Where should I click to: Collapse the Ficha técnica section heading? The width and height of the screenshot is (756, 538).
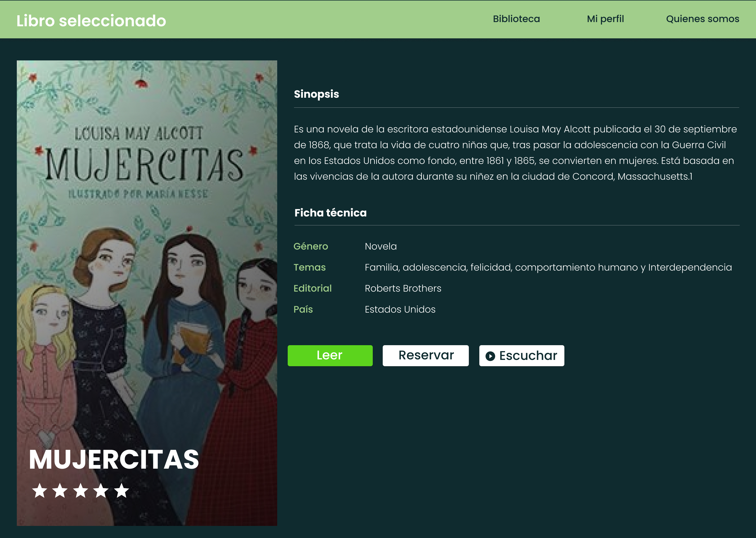coord(330,213)
